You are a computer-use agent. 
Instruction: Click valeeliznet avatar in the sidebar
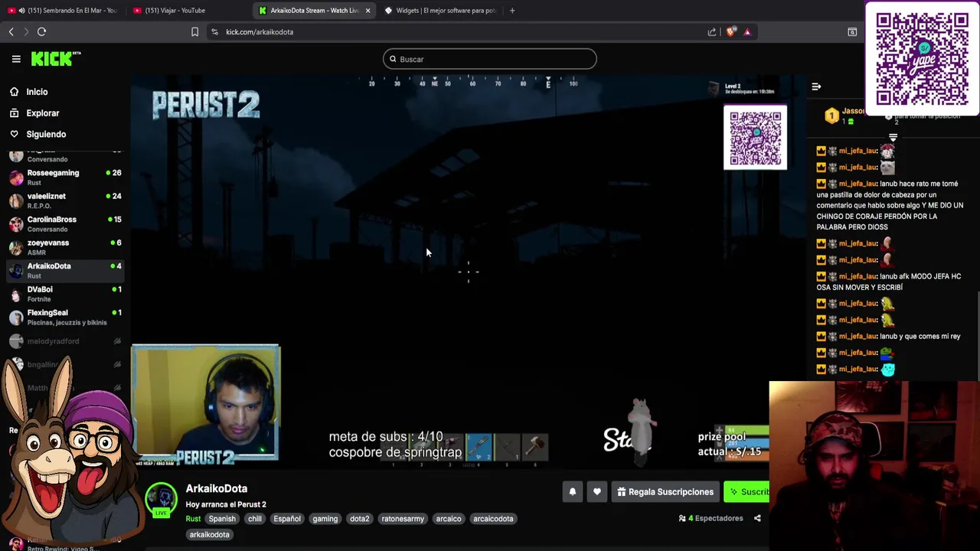point(16,201)
